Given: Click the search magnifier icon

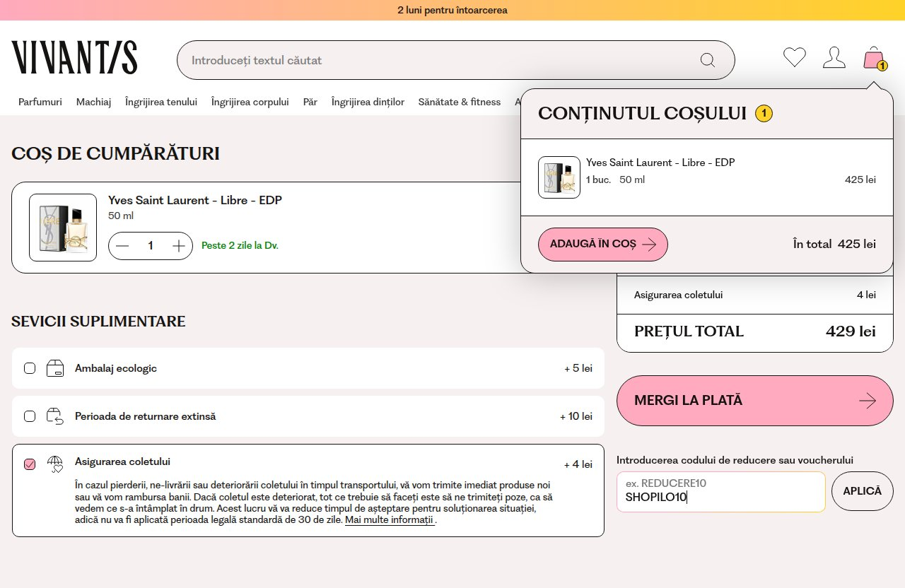Looking at the screenshot, I should pos(708,60).
